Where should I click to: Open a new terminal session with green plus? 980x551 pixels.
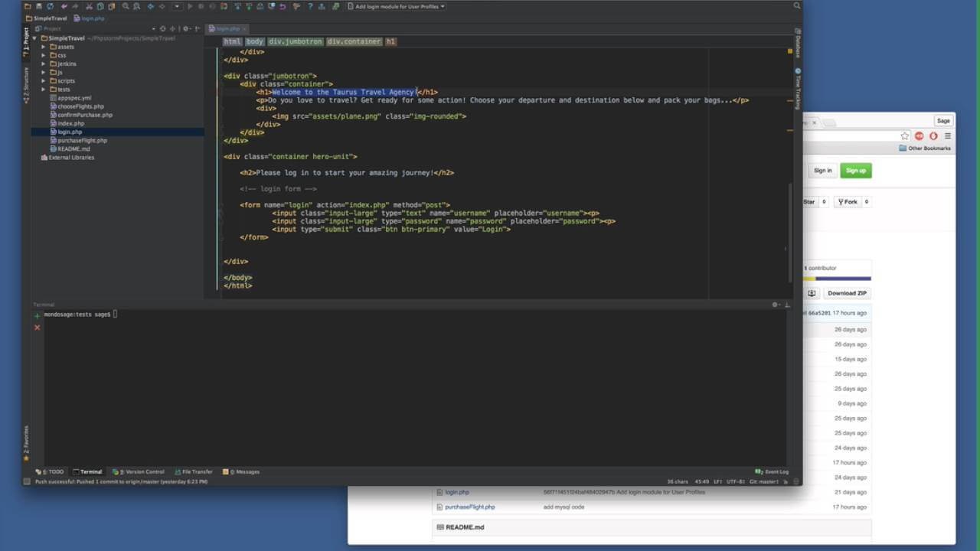coord(37,315)
